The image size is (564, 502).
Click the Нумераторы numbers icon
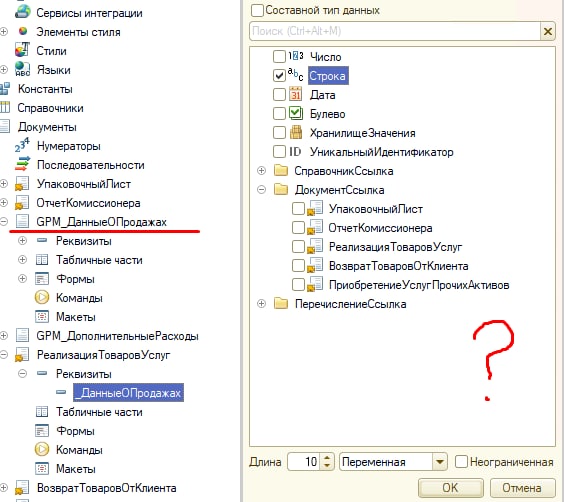[x=22, y=145]
